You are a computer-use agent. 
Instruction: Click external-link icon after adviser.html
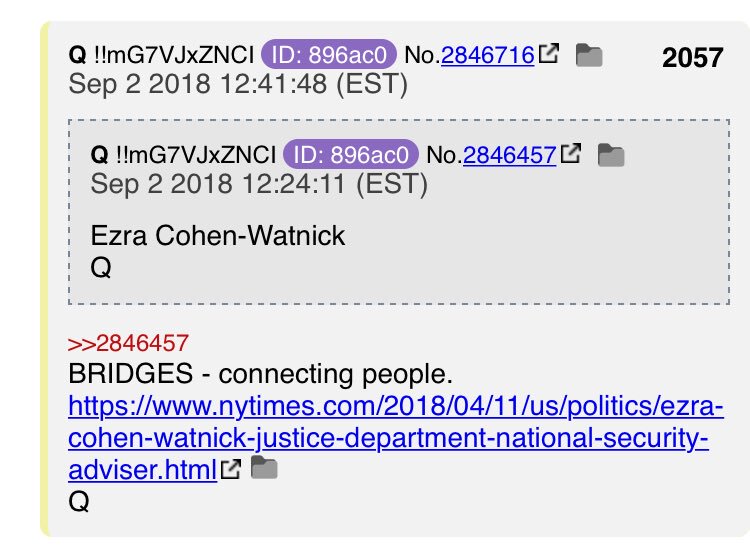(x=231, y=469)
